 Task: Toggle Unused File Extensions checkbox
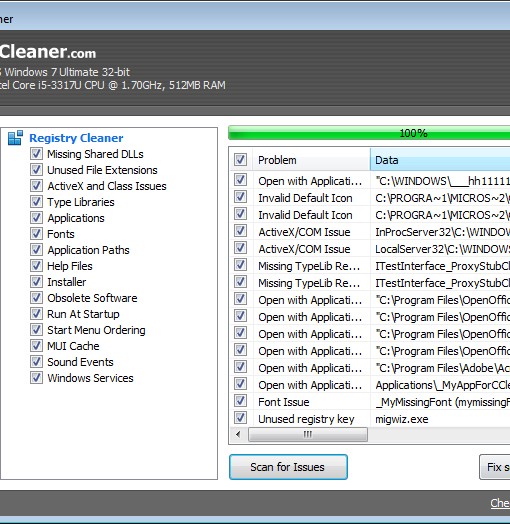coord(36,170)
